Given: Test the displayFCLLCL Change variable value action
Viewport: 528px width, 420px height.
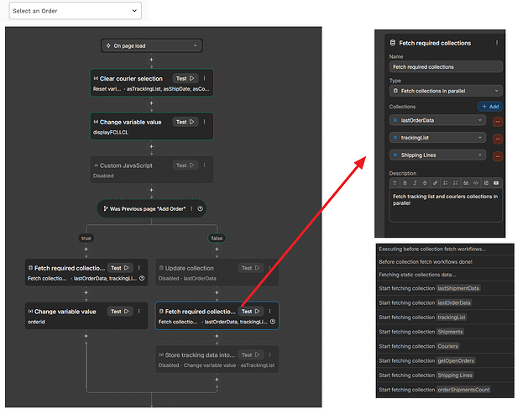Looking at the screenshot, I should point(186,122).
